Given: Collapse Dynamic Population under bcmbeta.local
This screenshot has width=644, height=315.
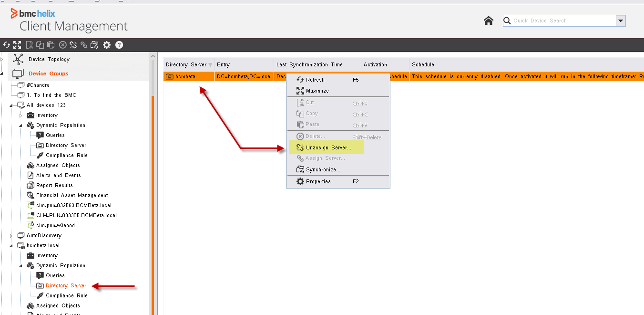Looking at the screenshot, I should point(21,265).
